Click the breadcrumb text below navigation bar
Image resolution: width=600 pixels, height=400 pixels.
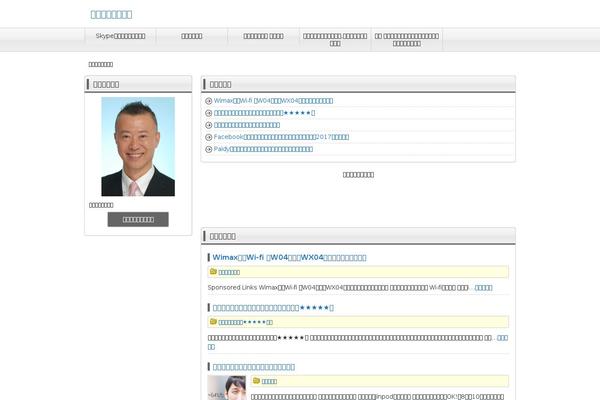[x=101, y=64]
